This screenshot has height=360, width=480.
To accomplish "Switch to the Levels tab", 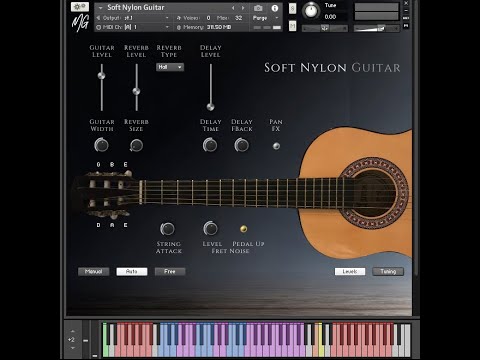I will pyautogui.click(x=350, y=272).
